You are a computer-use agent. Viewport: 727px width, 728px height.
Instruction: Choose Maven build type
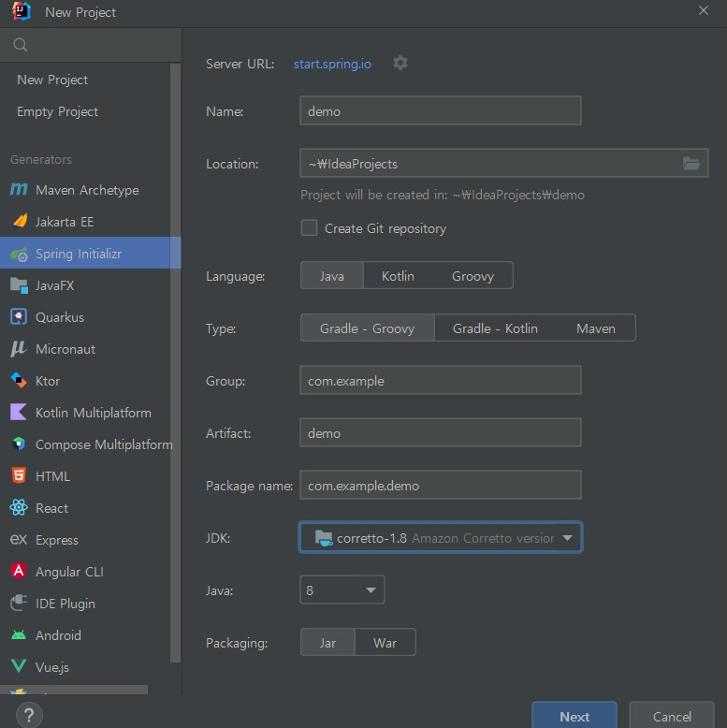click(x=596, y=328)
